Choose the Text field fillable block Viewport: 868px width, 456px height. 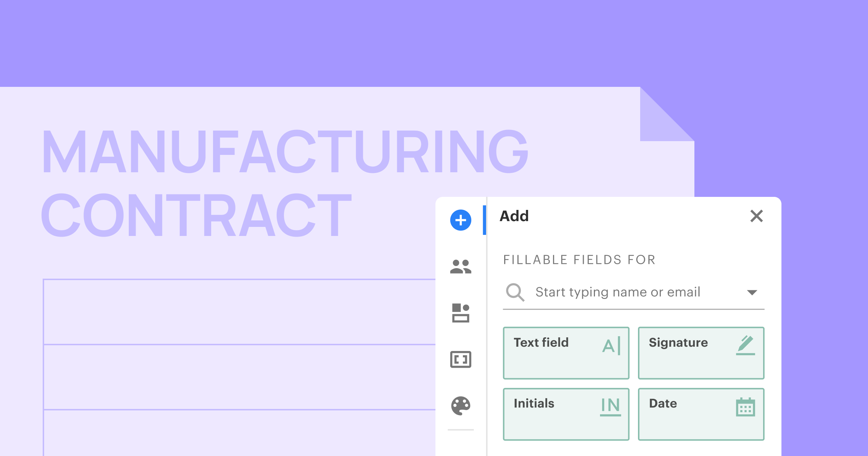[x=566, y=353]
